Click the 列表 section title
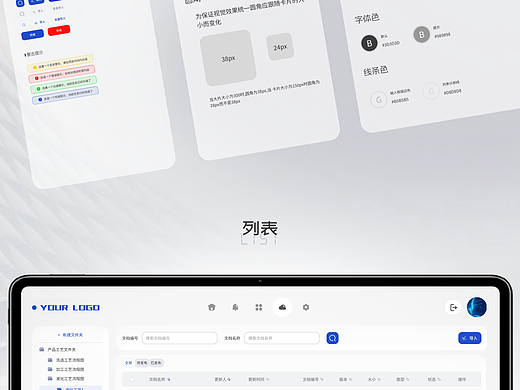 [260, 228]
